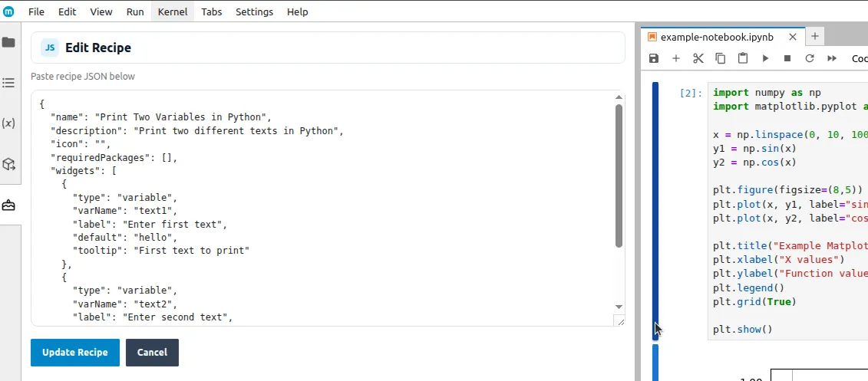
Task: Open the Kernel menu
Action: tap(173, 11)
